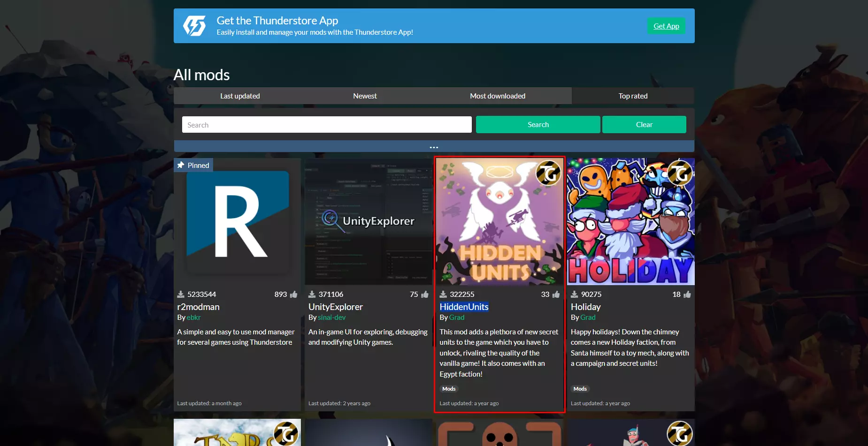Screen dimensions: 868x446
Task: Click the thumbs-up icon next to 18
Action: 687,295
